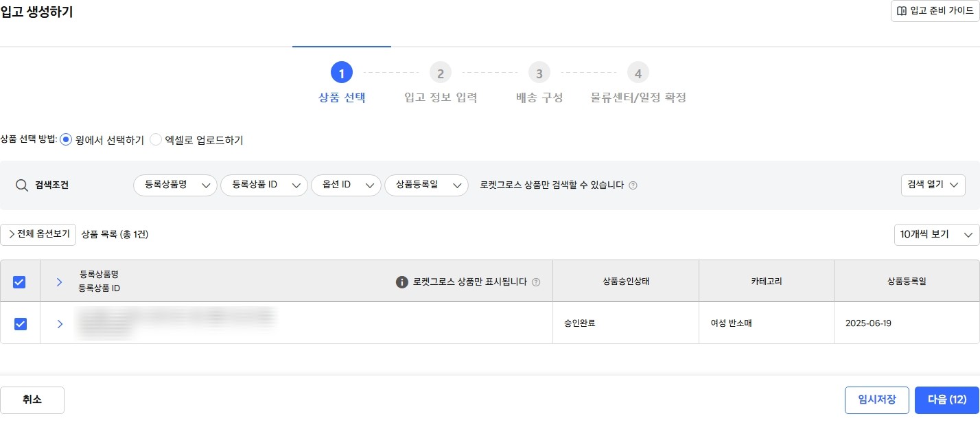980x425 pixels.
Task: Expand the product row options chevron
Action: [x=60, y=324]
